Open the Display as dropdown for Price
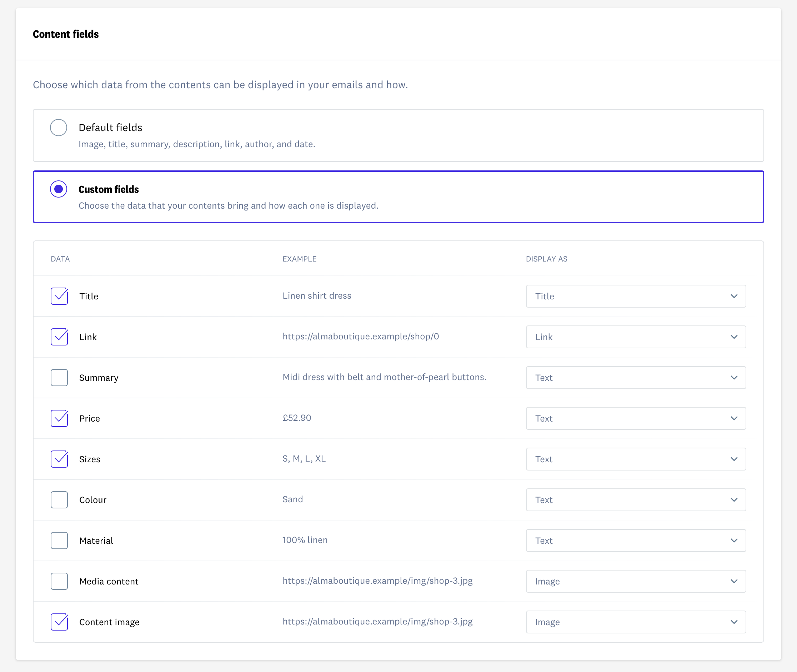This screenshot has height=672, width=797. [636, 419]
